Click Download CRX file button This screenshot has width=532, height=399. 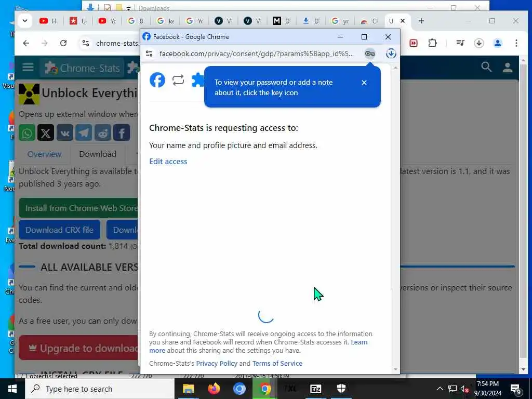coord(59,230)
